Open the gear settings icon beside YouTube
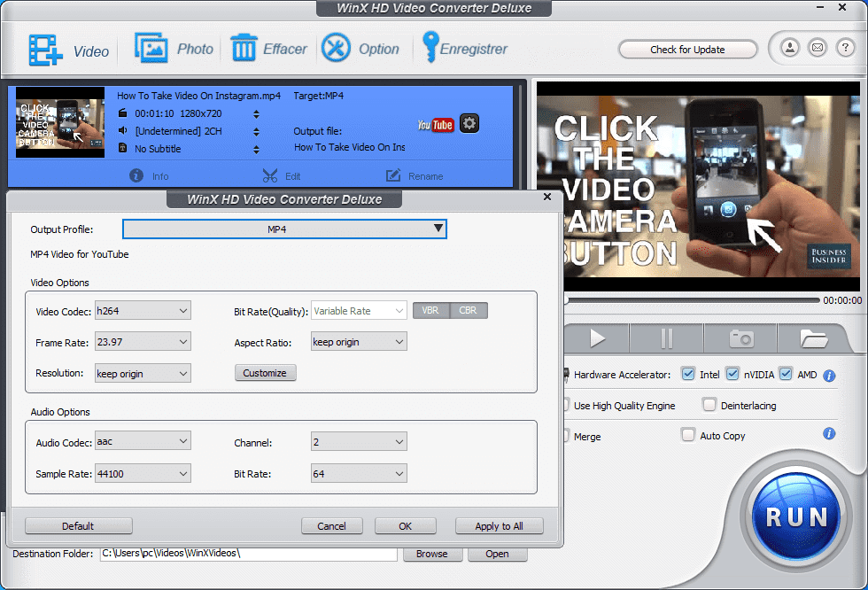This screenshot has height=590, width=868. tap(469, 123)
